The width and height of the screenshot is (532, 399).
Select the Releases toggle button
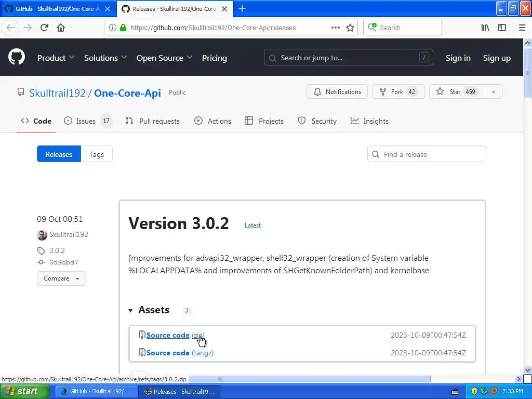coord(59,154)
